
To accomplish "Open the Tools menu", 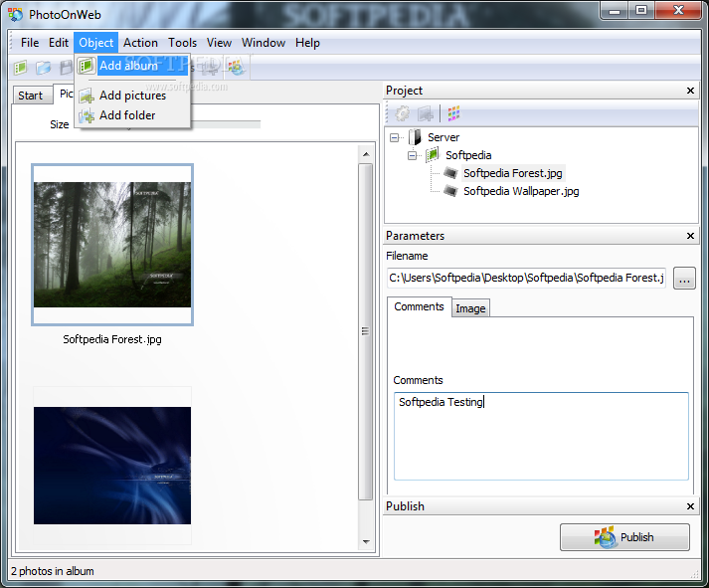I will pos(183,43).
